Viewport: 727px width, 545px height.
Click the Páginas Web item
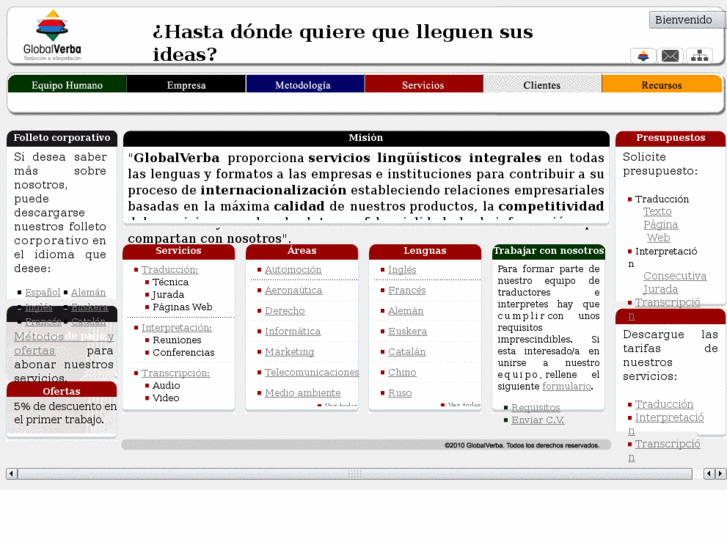[x=182, y=307]
